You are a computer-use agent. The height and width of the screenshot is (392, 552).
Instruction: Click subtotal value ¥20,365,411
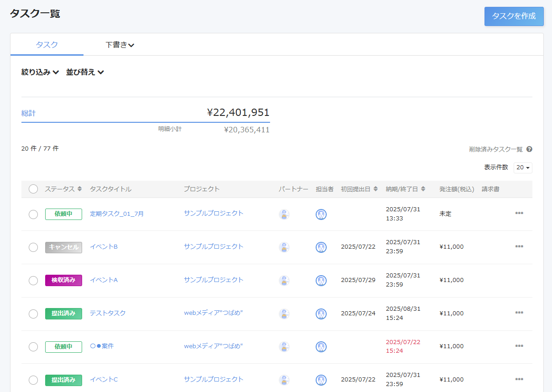(247, 130)
